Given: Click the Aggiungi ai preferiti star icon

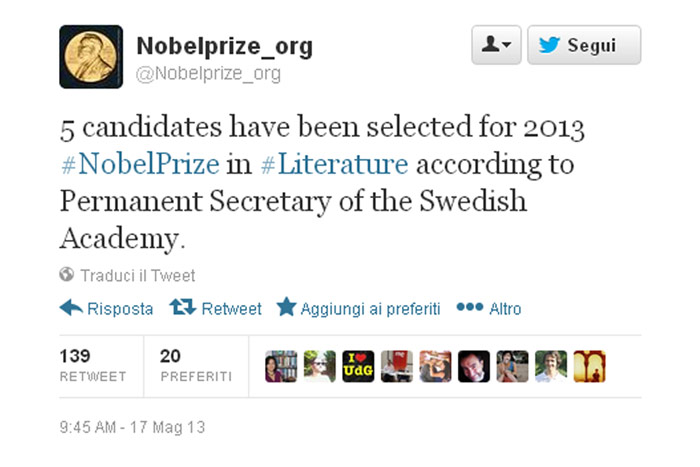Looking at the screenshot, I should [x=287, y=308].
